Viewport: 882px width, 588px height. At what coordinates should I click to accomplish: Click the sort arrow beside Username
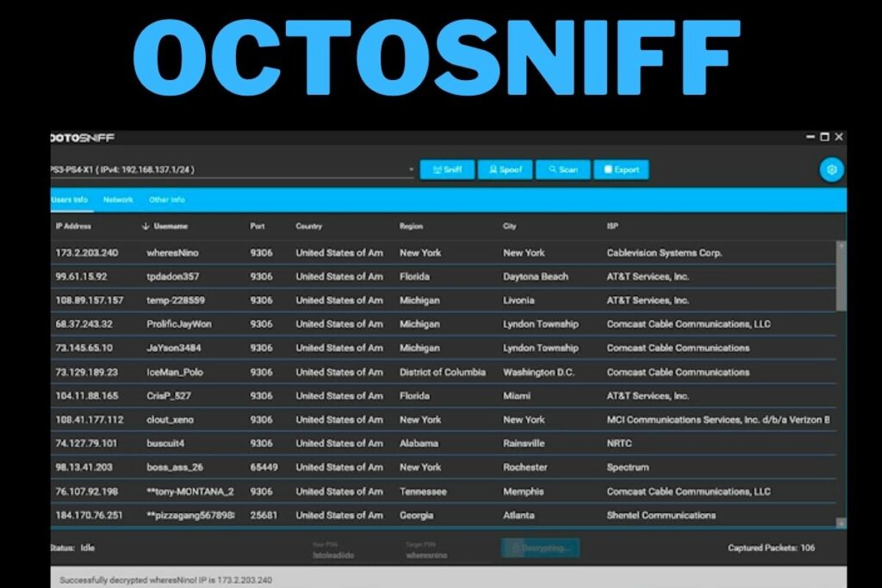pyautogui.click(x=146, y=226)
